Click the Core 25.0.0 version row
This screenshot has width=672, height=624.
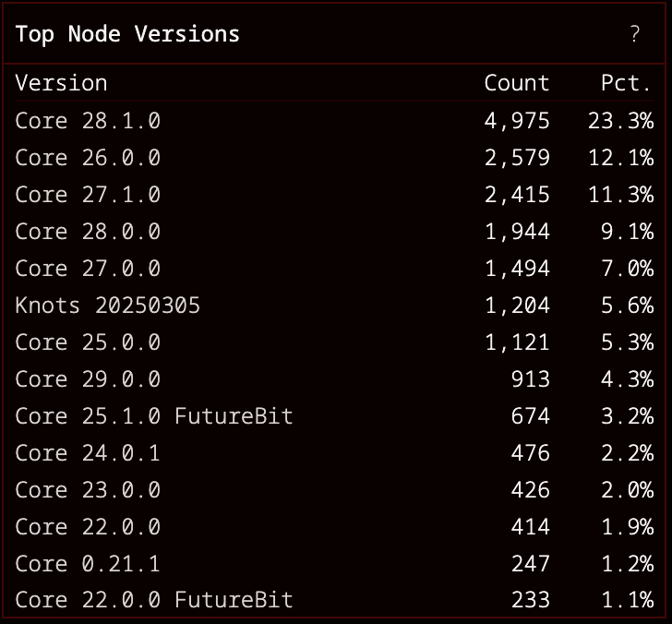pyautogui.click(x=88, y=342)
